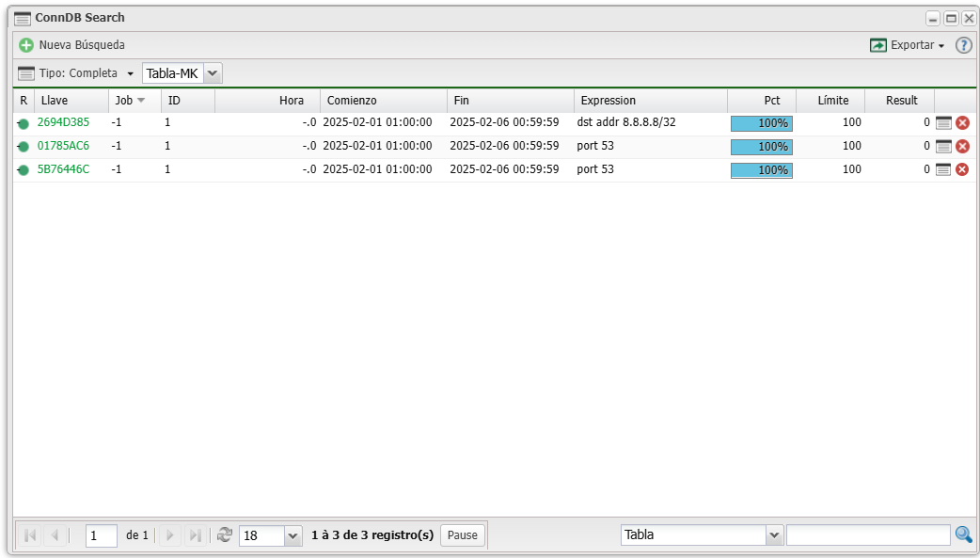Screen dimensions: 980x558
Task: Open the page size dropdown showing 18
Action: pos(292,535)
